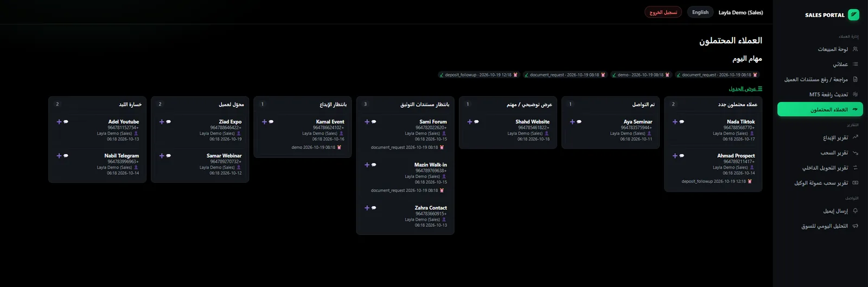Open لوحة المبيعات in the sidebar
Screen dimensions: 868x287
click(x=820, y=49)
